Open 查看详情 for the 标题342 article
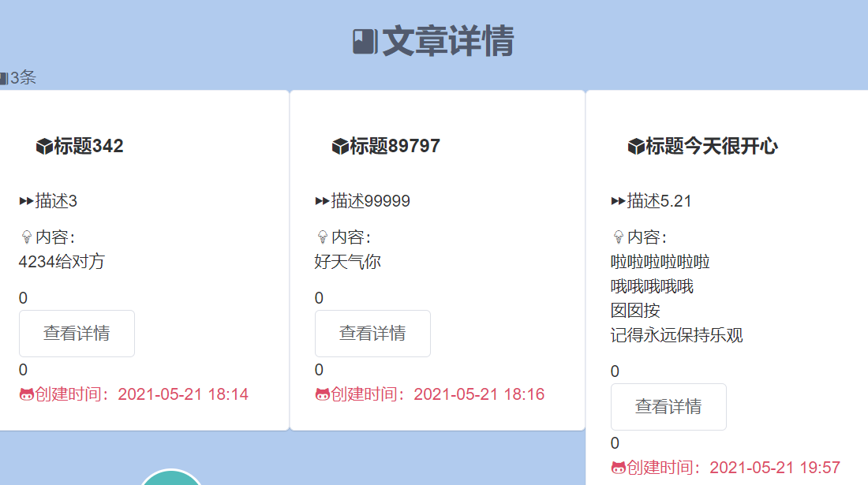 pyautogui.click(x=77, y=334)
